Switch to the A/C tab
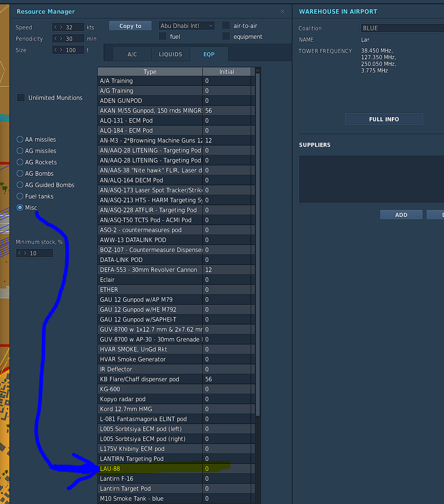444x504 pixels. click(132, 54)
